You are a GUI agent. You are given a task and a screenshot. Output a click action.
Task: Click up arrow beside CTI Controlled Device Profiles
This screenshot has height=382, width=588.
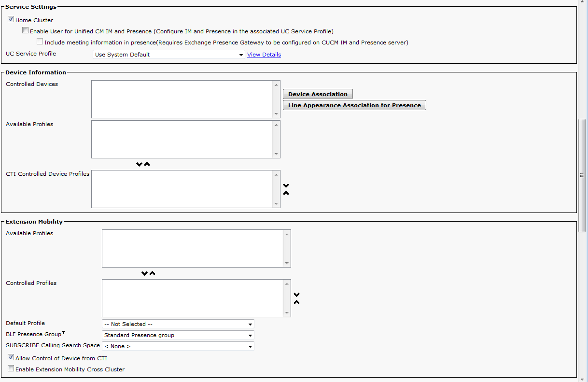286,193
